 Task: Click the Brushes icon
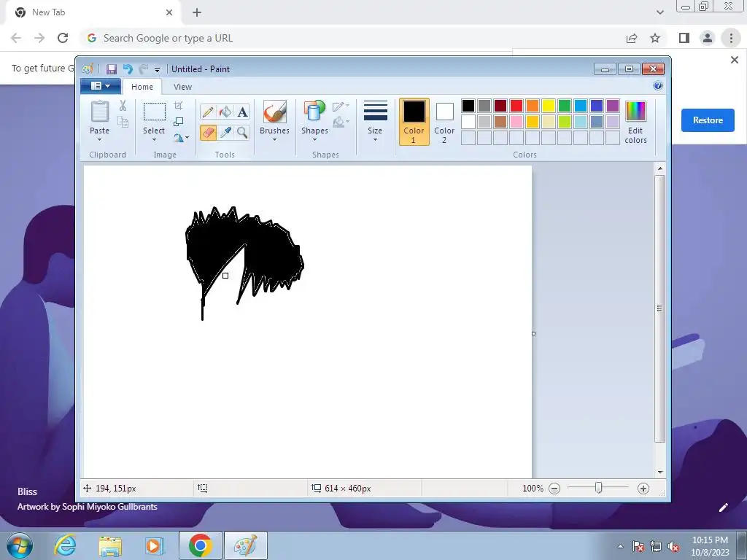(x=274, y=112)
